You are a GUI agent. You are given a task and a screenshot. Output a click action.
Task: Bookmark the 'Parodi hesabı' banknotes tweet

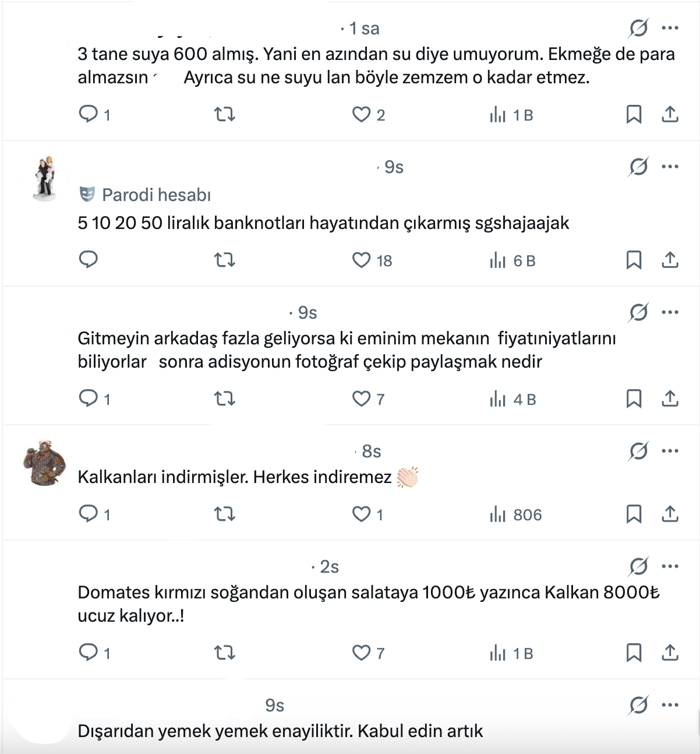tap(634, 260)
